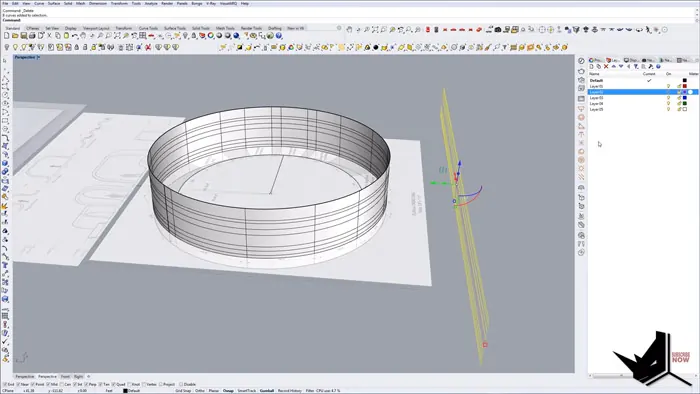Toggle Planar in status bar
The image size is (700, 394).
pyautogui.click(x=214, y=390)
